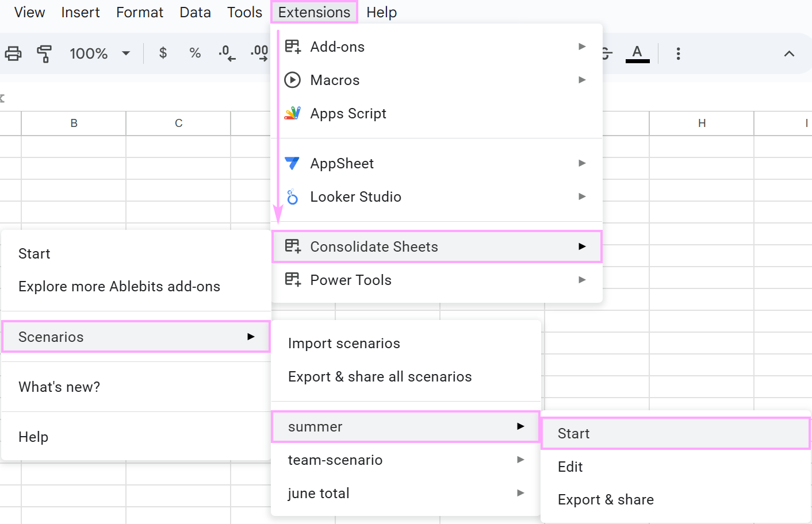
Task: Expand the Scenarios submenu arrow
Action: 251,337
